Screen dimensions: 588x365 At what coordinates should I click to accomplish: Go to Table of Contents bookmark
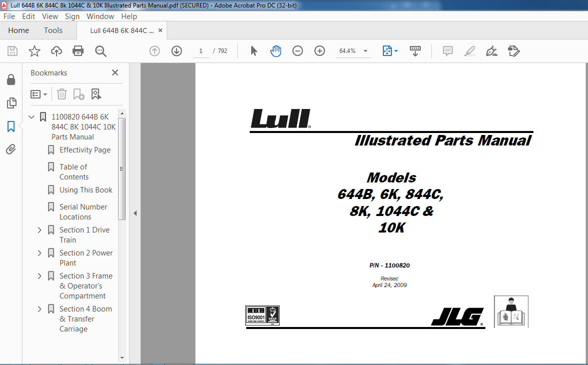coord(74,171)
